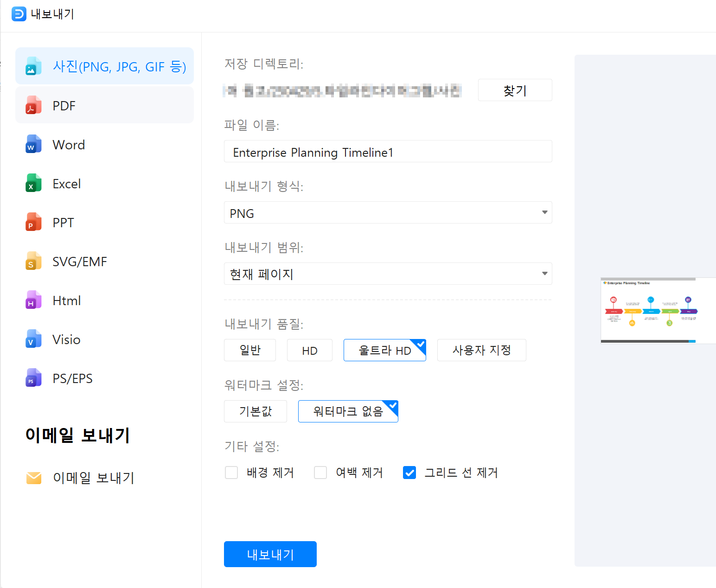Open the 내보내기 형식 PNG dropdown
This screenshot has height=588, width=716.
388,212
